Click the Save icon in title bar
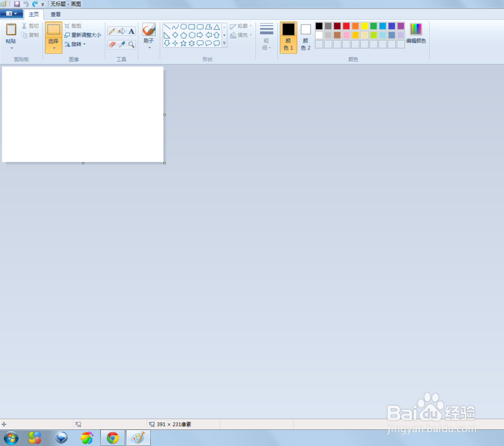 (x=17, y=4)
